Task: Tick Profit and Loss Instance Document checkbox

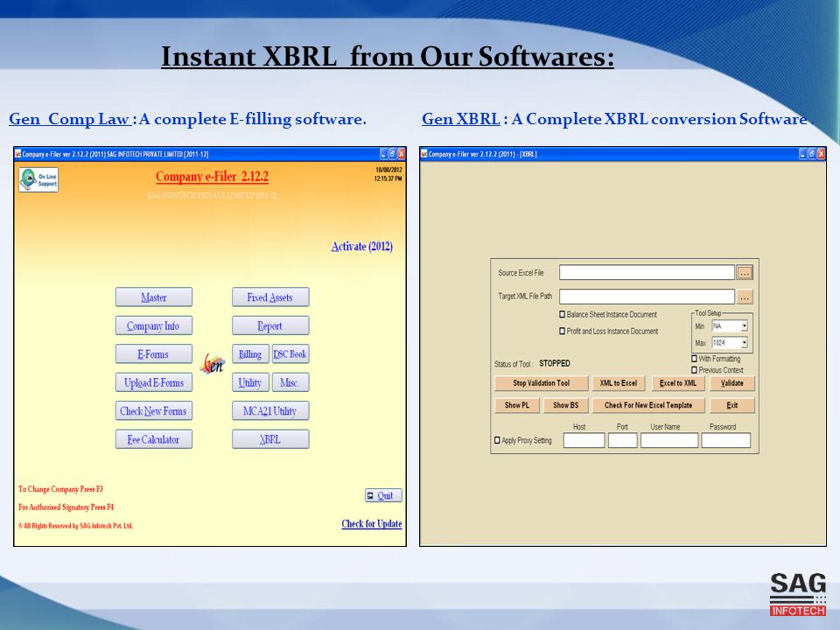Action: point(562,331)
